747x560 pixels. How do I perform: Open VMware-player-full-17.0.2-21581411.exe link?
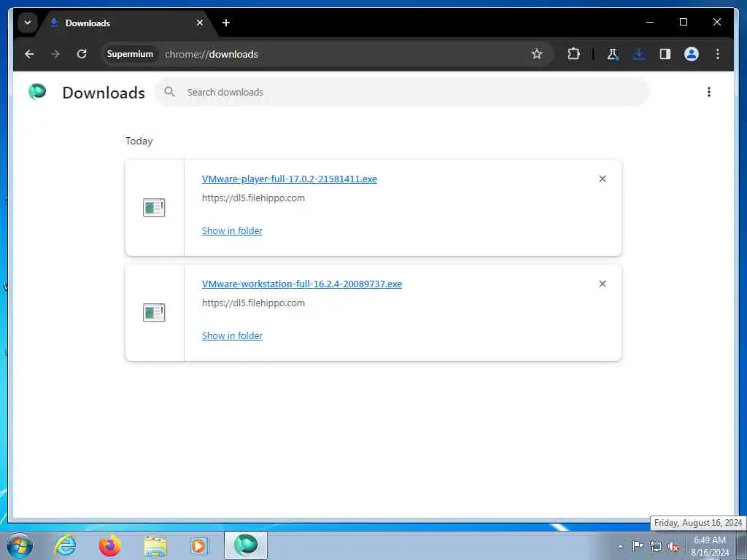click(289, 179)
